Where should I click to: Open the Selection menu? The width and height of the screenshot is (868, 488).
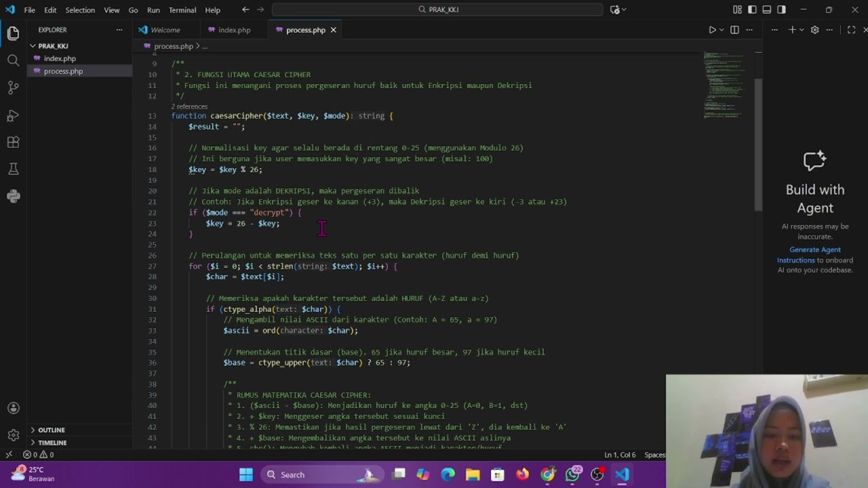(80, 10)
